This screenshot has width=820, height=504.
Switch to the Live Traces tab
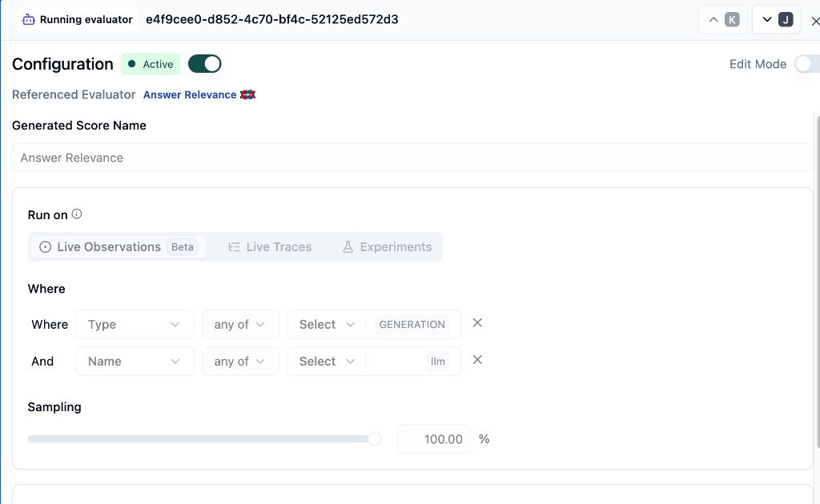tap(270, 247)
